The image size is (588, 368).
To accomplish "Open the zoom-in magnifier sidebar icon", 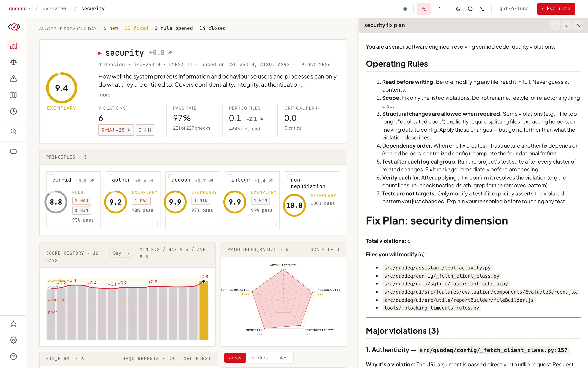I will 13,131.
